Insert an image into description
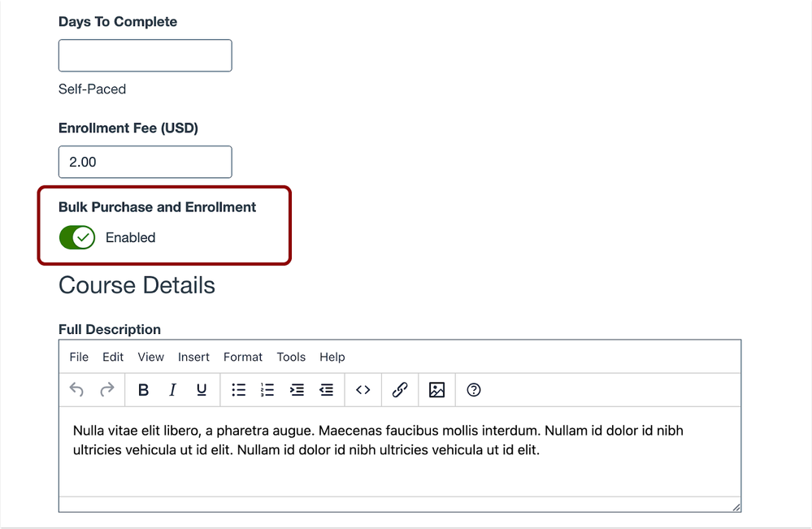The height and width of the screenshot is (529, 812). [436, 390]
